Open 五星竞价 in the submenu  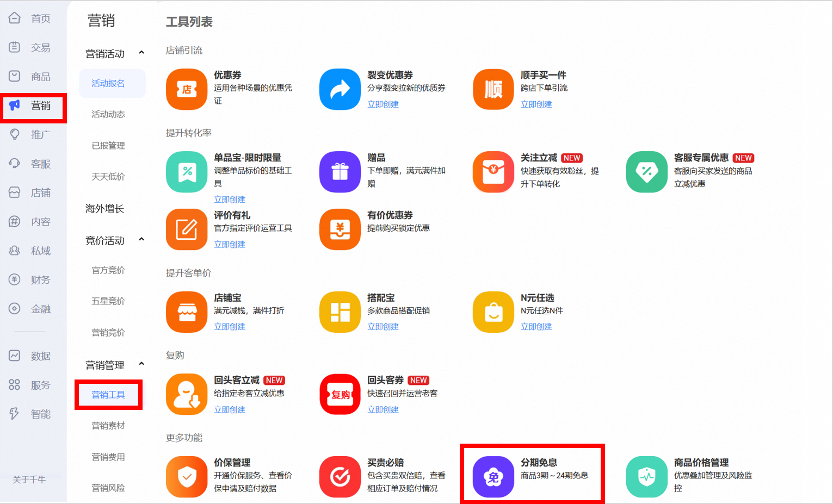108,301
